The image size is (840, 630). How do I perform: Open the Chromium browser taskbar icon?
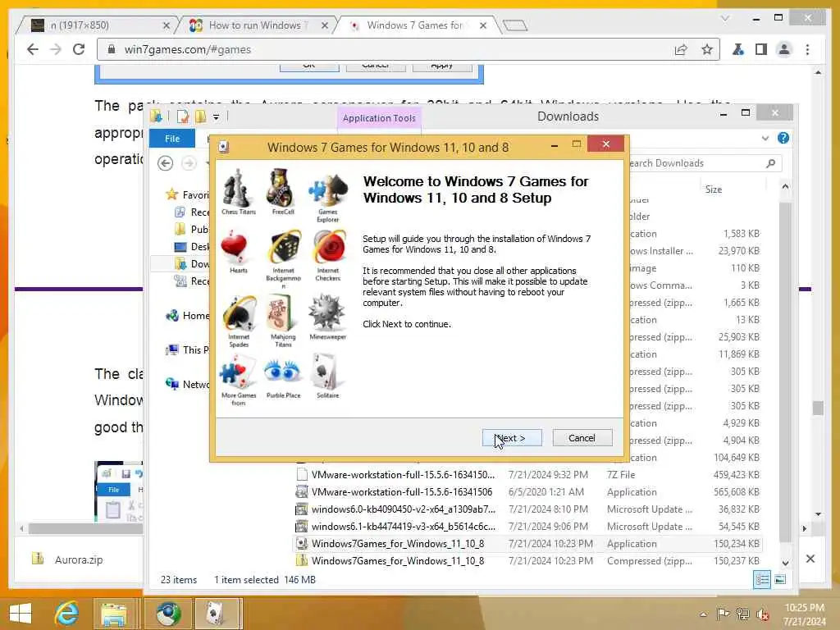(168, 614)
